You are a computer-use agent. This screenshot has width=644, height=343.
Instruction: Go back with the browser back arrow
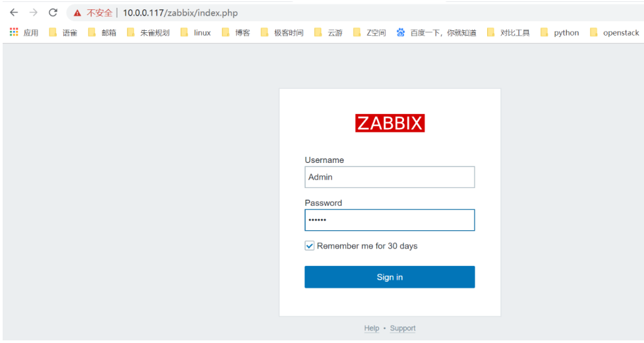pyautogui.click(x=14, y=13)
